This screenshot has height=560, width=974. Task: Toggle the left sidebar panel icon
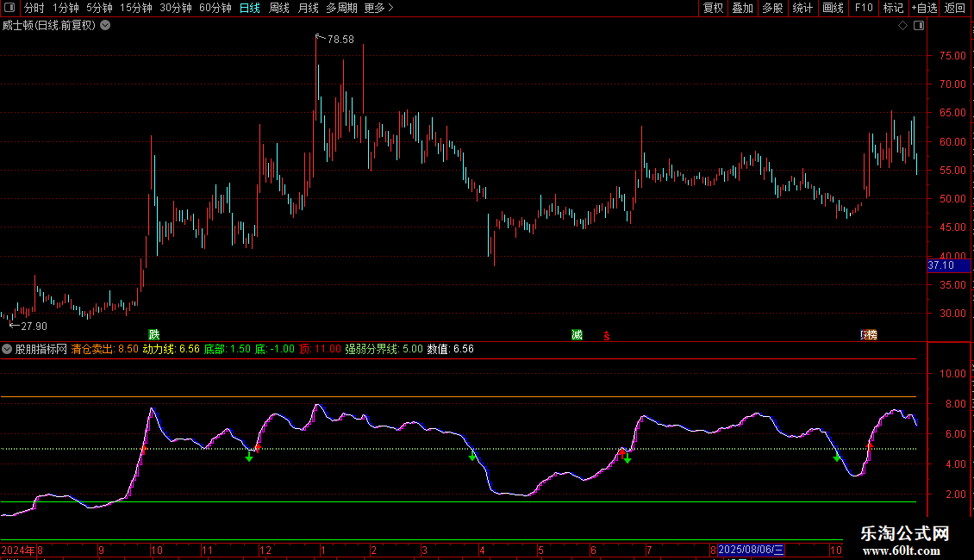(9, 9)
